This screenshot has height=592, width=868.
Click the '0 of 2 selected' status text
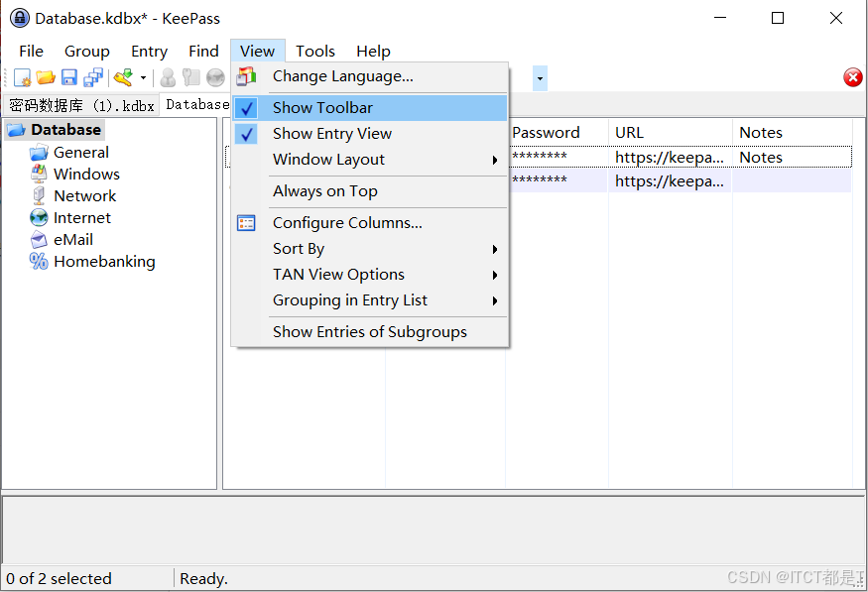click(59, 579)
